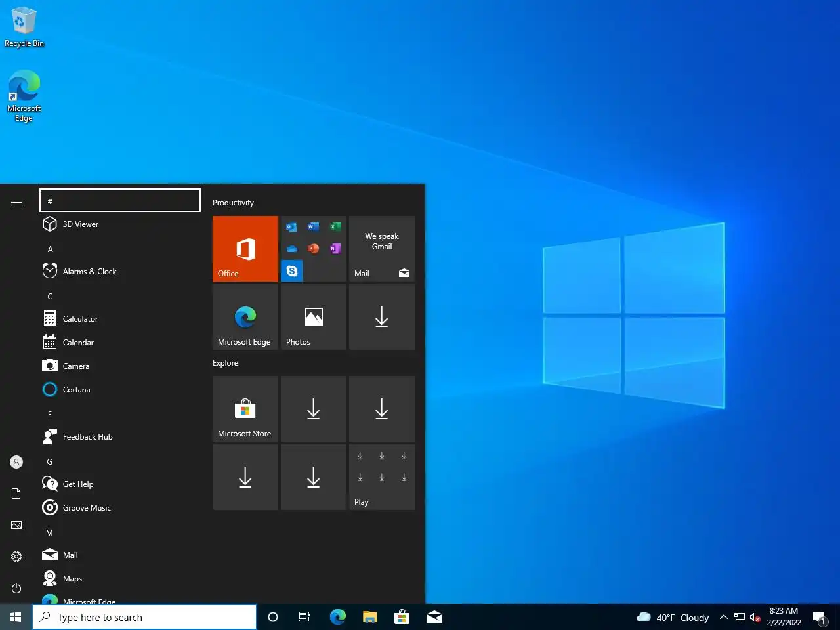Show hidden system tray icons

723,617
